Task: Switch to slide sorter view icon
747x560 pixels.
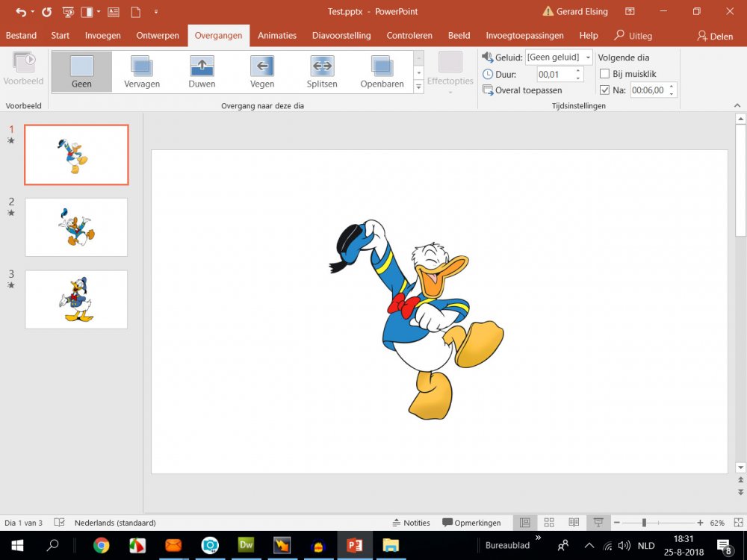Action: click(x=549, y=523)
